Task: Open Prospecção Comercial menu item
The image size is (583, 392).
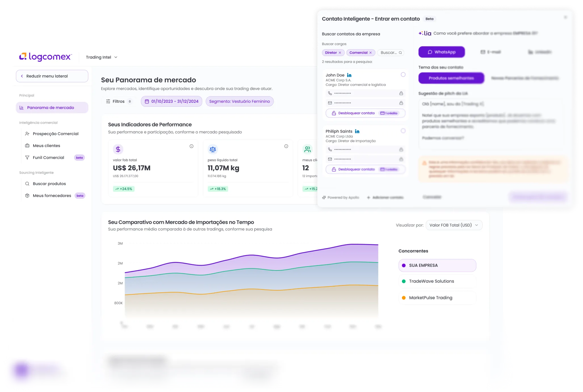Action: (x=55, y=134)
